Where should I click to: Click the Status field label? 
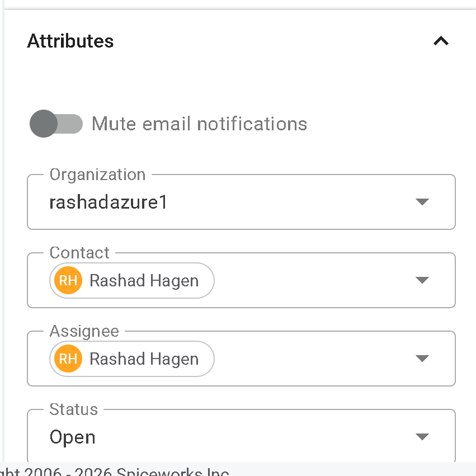pos(73,409)
